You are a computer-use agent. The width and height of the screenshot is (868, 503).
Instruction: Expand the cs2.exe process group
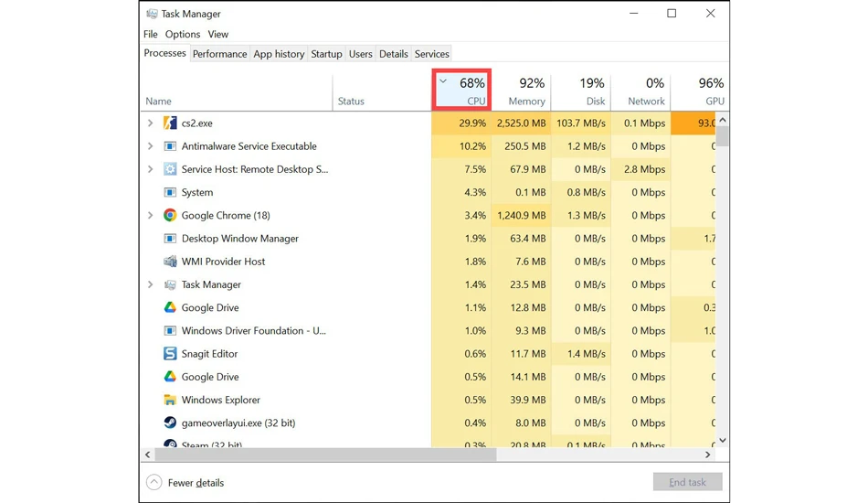(150, 123)
